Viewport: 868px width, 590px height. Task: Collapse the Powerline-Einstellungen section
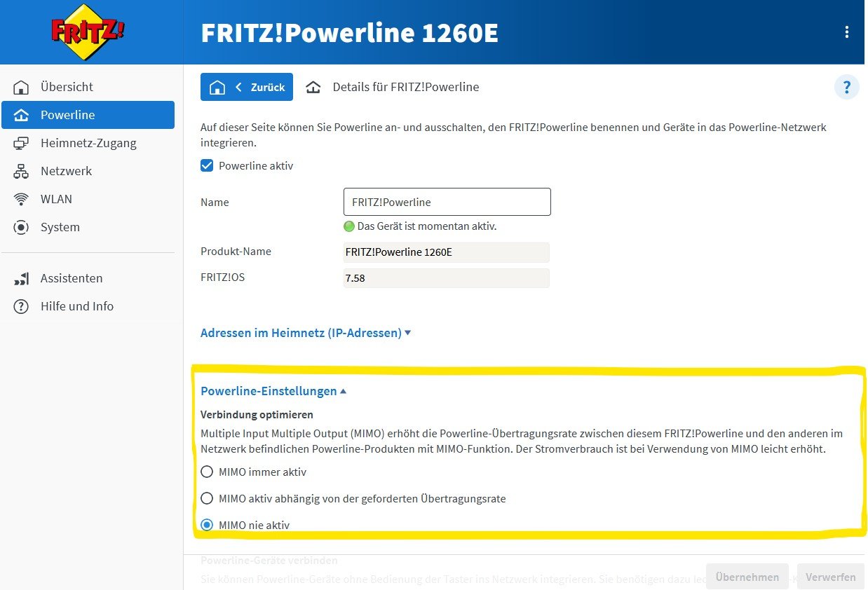pyautogui.click(x=273, y=391)
